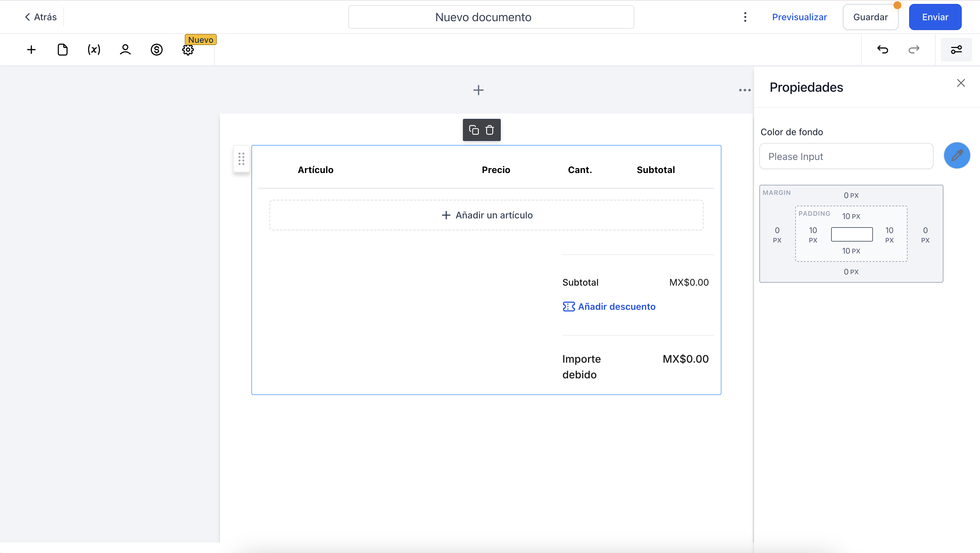The image size is (980, 553).
Task: Open the custom variables (x) icon
Action: 94,50
